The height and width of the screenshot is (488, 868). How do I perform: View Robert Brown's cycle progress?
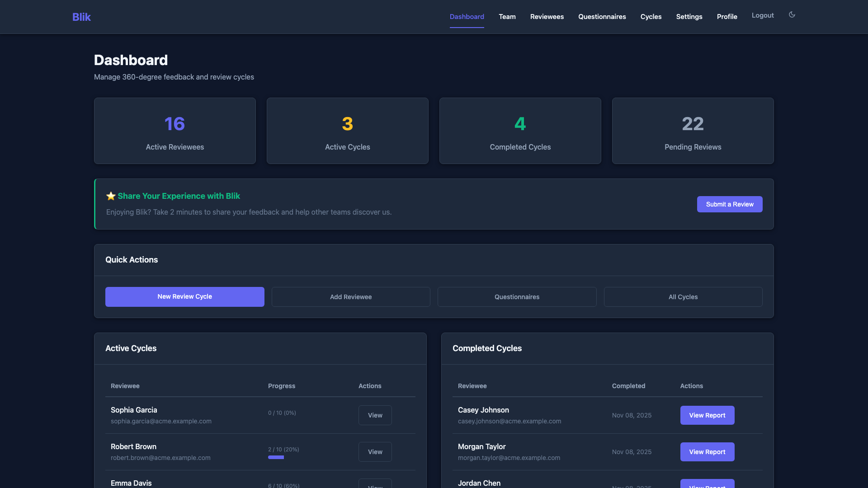pyautogui.click(x=375, y=451)
